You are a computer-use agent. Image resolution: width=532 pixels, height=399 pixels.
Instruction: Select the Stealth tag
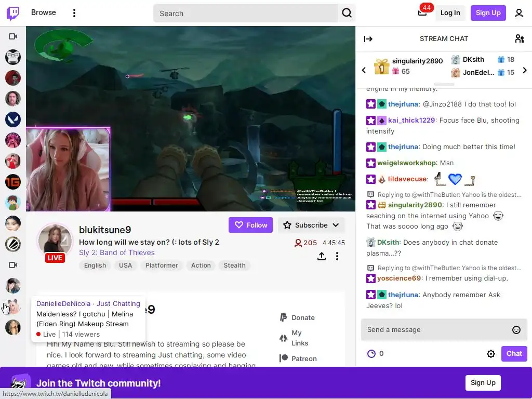234,265
